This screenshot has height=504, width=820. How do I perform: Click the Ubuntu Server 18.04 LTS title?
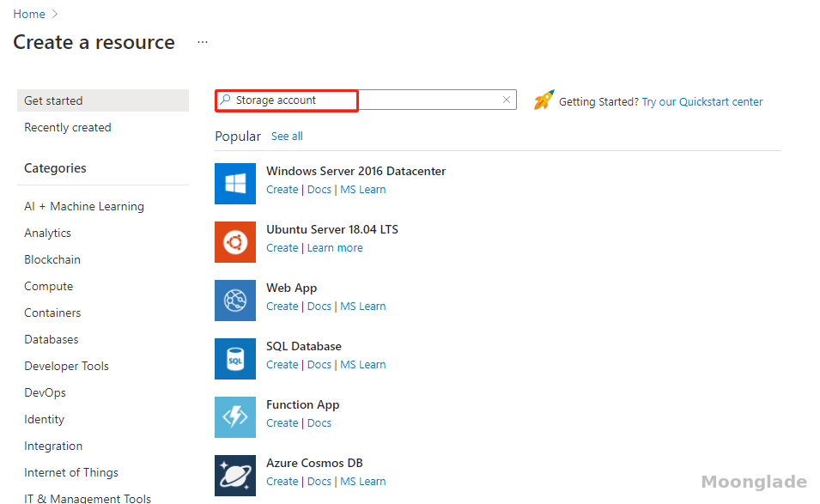332,229
